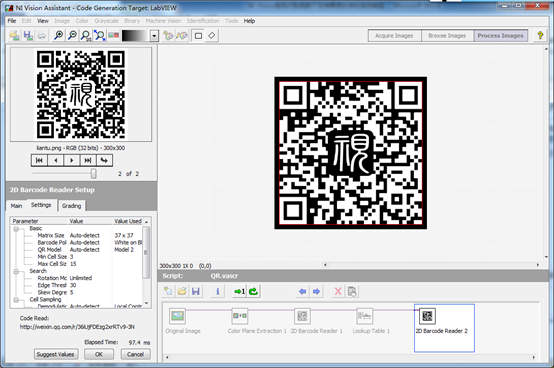Open the Main tab
The height and width of the screenshot is (368, 554).
click(x=16, y=206)
